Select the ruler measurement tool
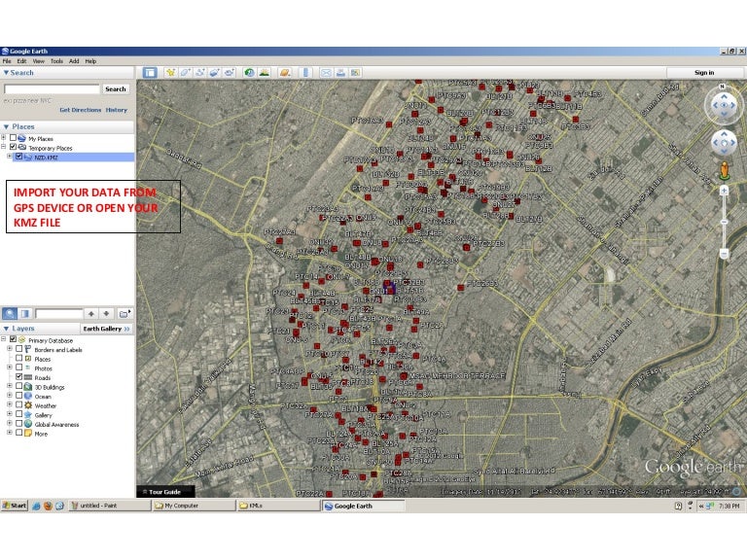The height and width of the screenshot is (560, 747). [305, 72]
